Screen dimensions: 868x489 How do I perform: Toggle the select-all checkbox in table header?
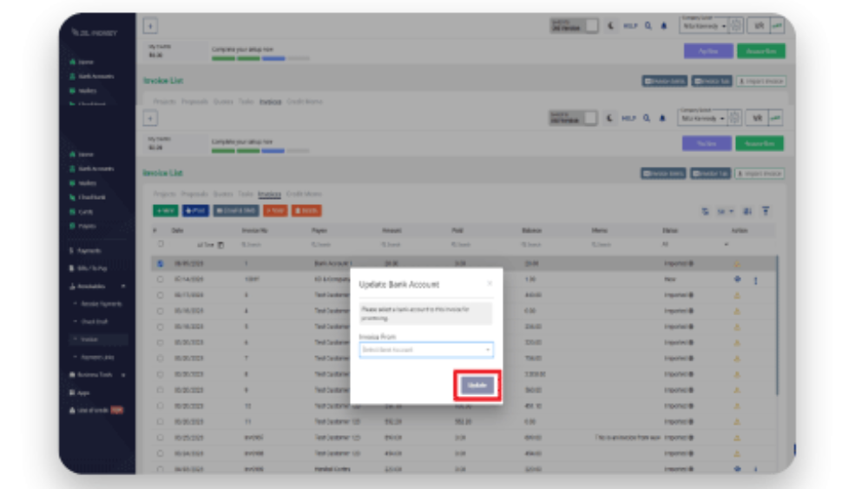tap(159, 245)
